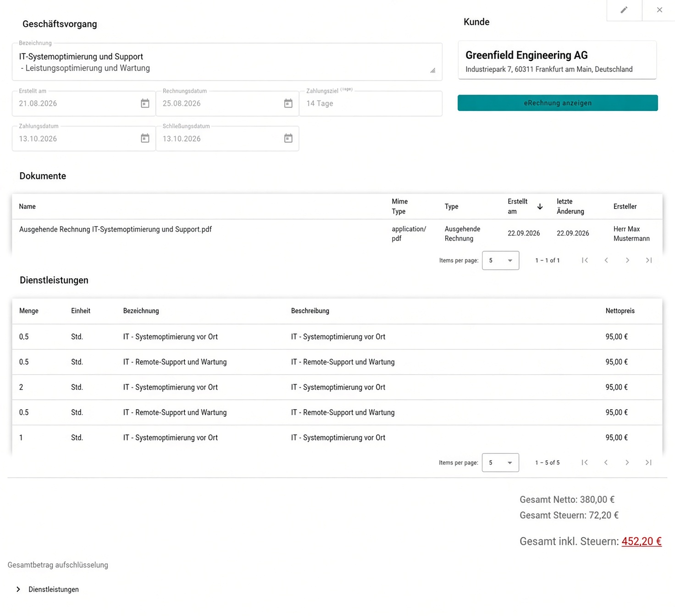Click the letzte Änderung column header
The image size is (675, 616).
(x=570, y=207)
